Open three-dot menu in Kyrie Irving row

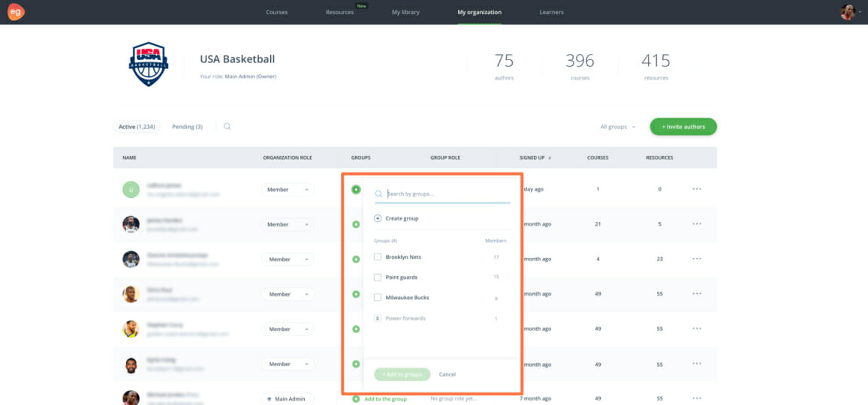click(x=697, y=364)
